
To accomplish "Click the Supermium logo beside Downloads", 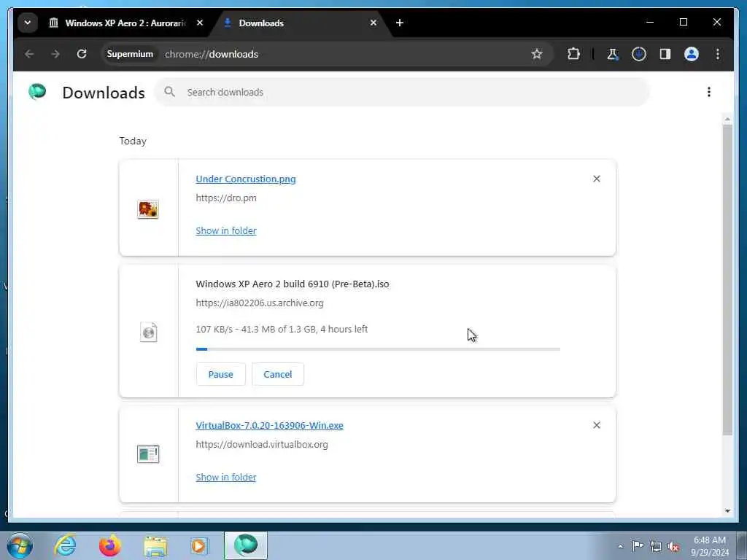I will pyautogui.click(x=37, y=91).
